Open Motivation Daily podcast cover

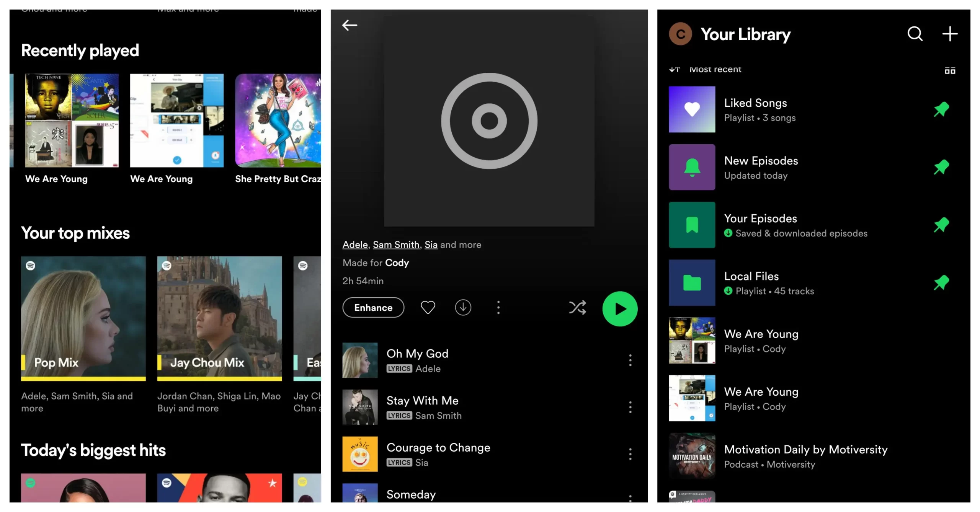[x=692, y=456]
